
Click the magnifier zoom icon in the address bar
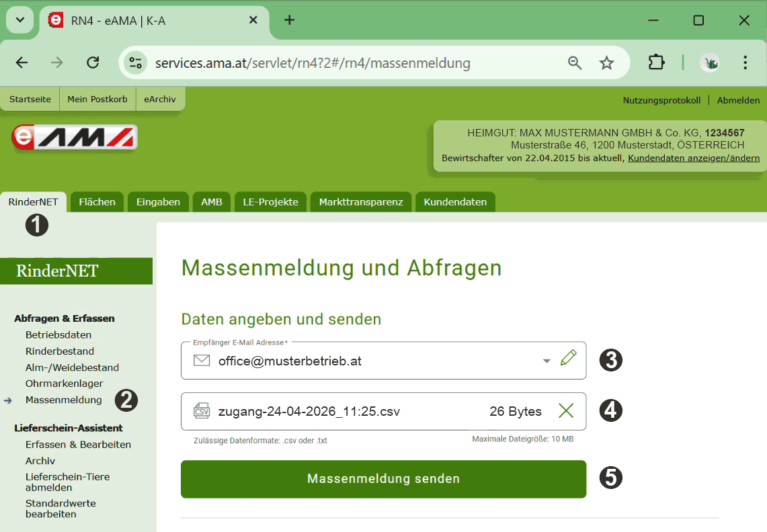tap(575, 62)
